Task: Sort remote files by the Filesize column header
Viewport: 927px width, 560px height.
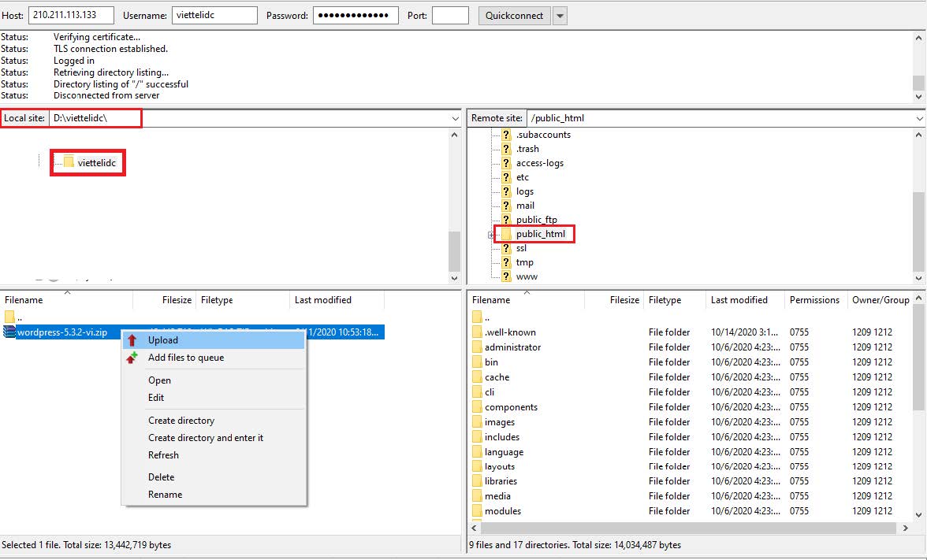Action: pos(624,299)
